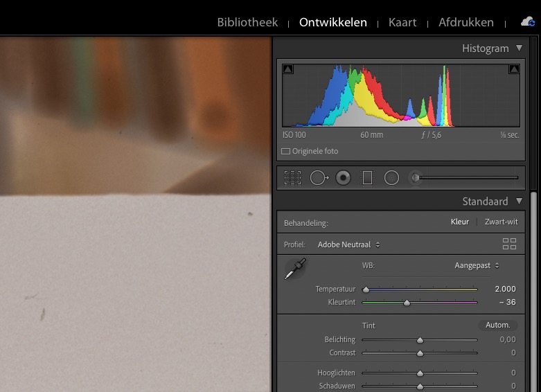The width and height of the screenshot is (541, 392).
Task: Switch to the Bibliotheek module
Action: click(x=247, y=22)
